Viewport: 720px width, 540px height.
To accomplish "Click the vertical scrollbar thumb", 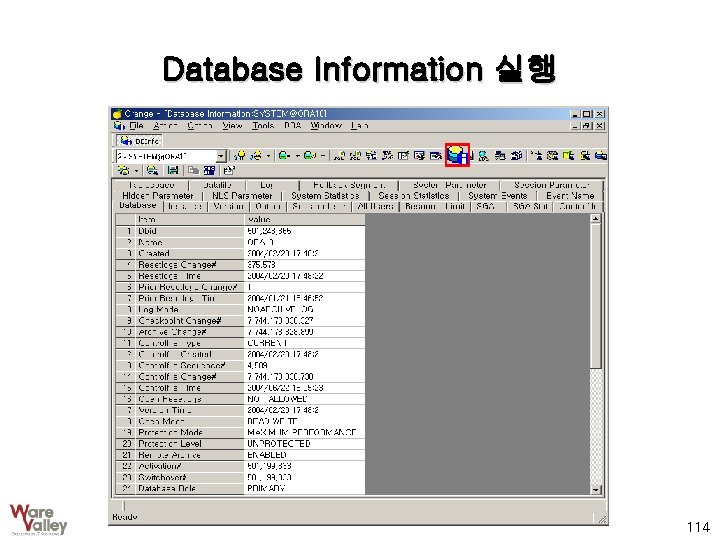I will [x=596, y=296].
